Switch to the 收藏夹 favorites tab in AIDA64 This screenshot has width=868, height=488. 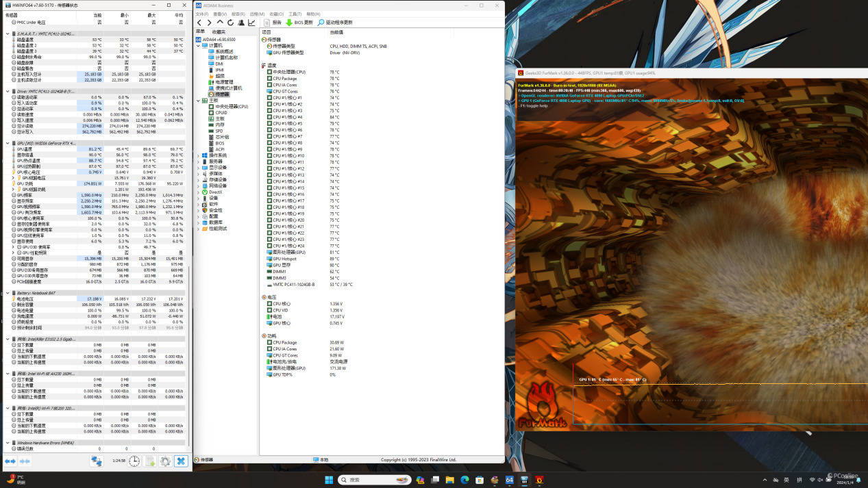tap(219, 31)
